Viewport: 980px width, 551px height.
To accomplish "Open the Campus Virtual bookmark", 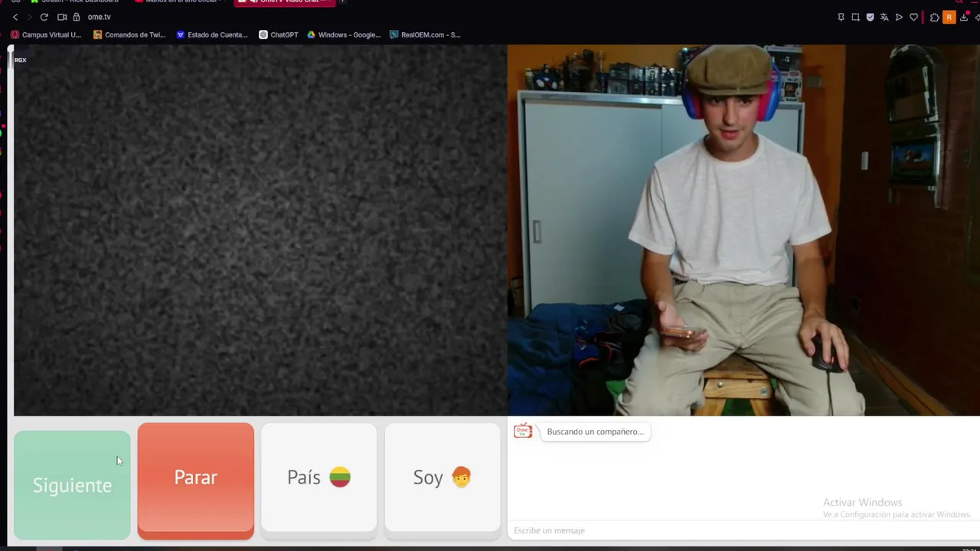I will point(46,34).
